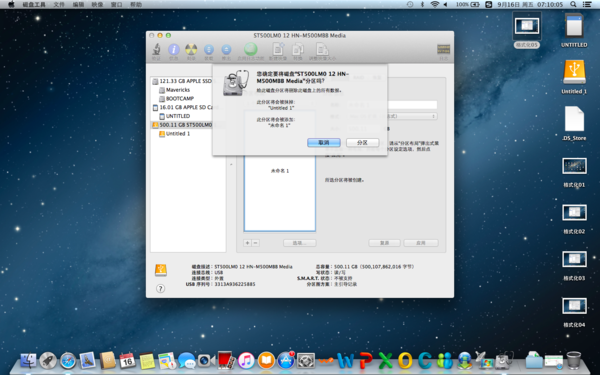Screen dimensions: 600x375
Task: Select 16.01 GB APPLE SD Card in sidebar
Action: pyautogui.click(x=186, y=108)
